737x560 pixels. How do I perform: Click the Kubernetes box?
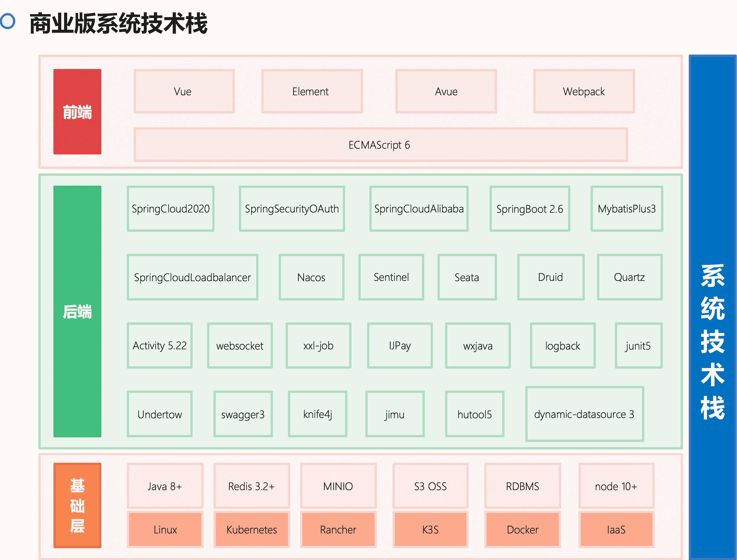[x=252, y=529]
